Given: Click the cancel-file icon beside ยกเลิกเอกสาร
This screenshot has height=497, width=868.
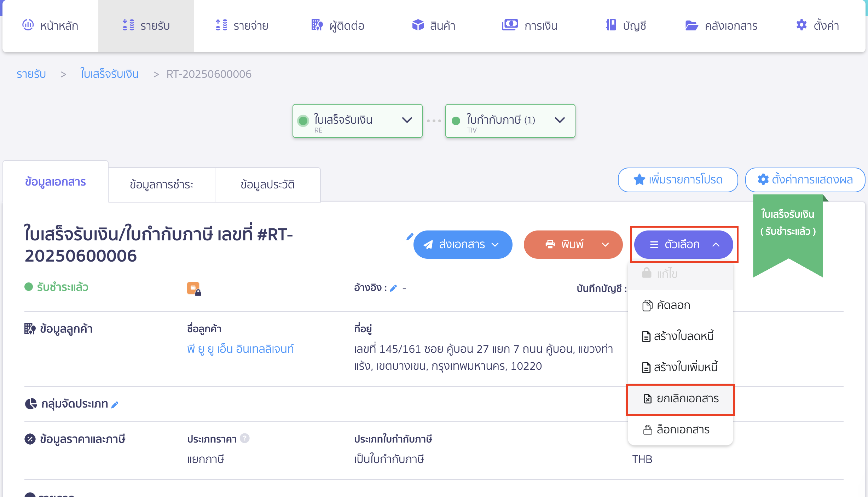Looking at the screenshot, I should (x=648, y=399).
